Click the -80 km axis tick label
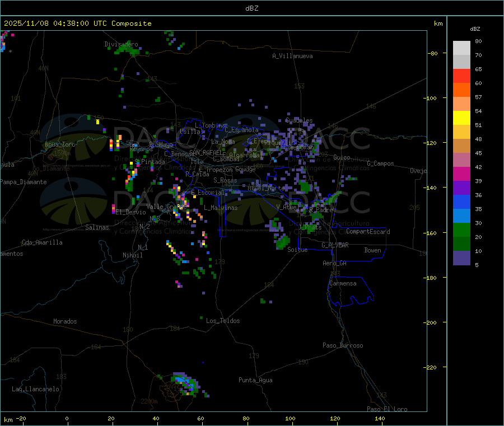The height and width of the screenshot is (426, 504). click(433, 53)
